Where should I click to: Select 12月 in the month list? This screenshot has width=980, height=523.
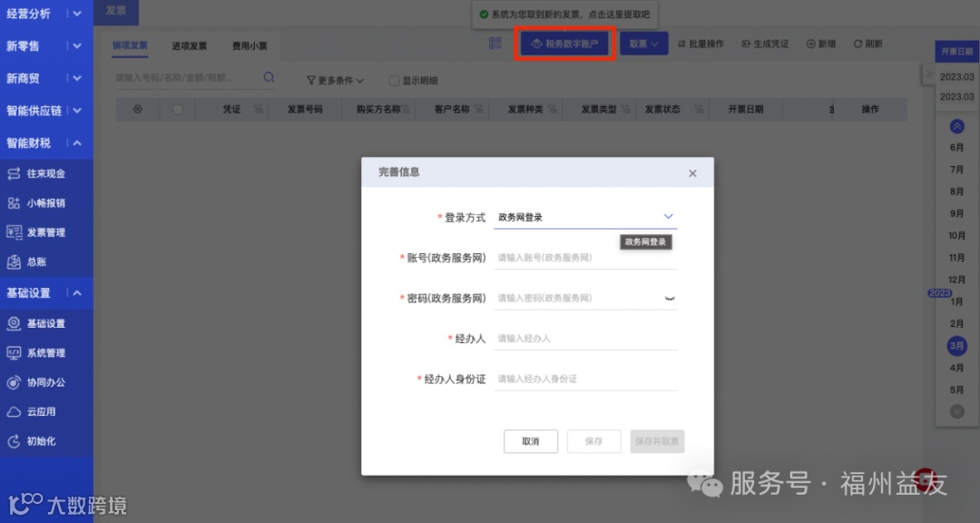click(957, 280)
